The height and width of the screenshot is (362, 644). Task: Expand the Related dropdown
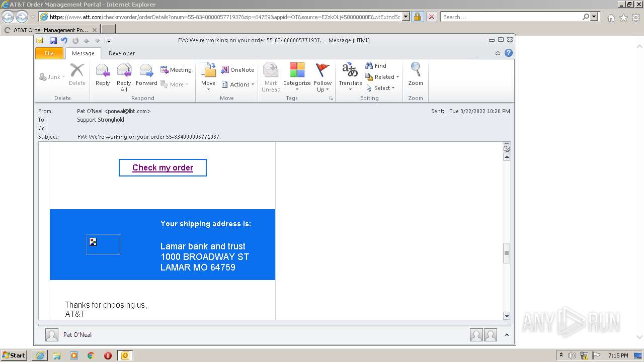pos(382,77)
